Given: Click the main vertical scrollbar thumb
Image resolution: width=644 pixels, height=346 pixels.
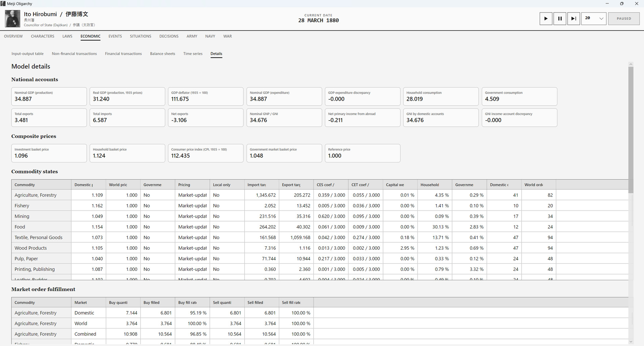Looking at the screenshot, I should [631, 130].
